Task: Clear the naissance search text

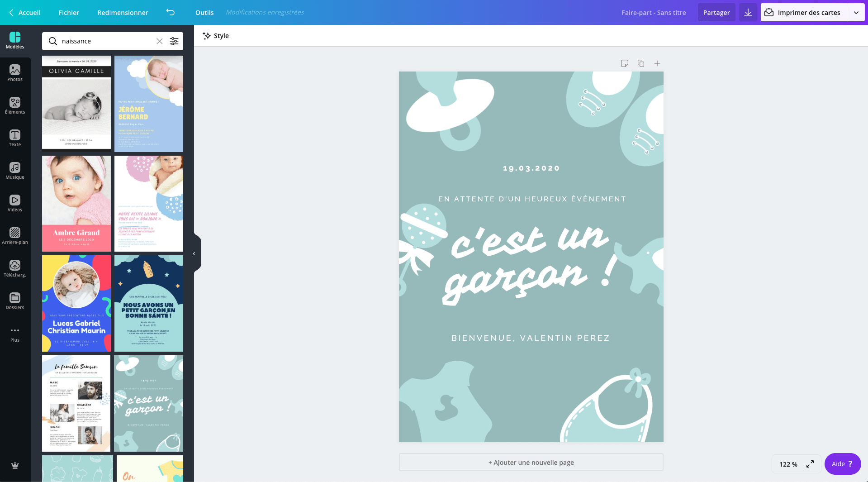Action: [160, 41]
